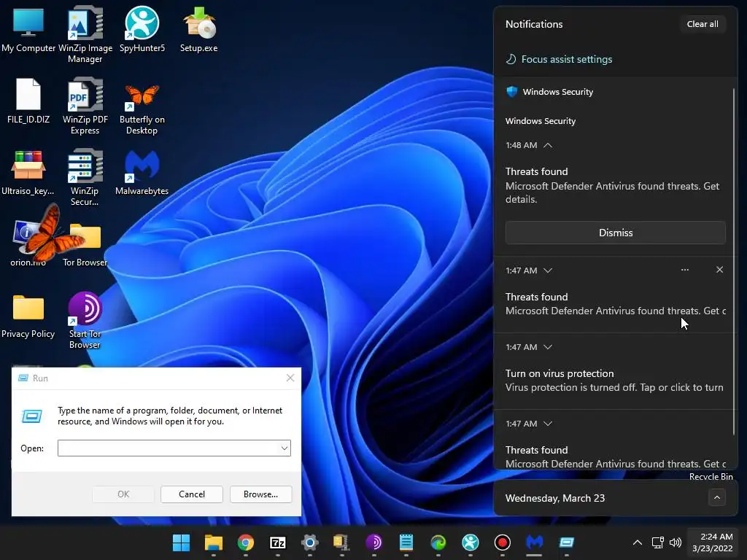This screenshot has height=560, width=747.
Task: Open the Microsoft Edge taskbar icon
Action: (438, 542)
